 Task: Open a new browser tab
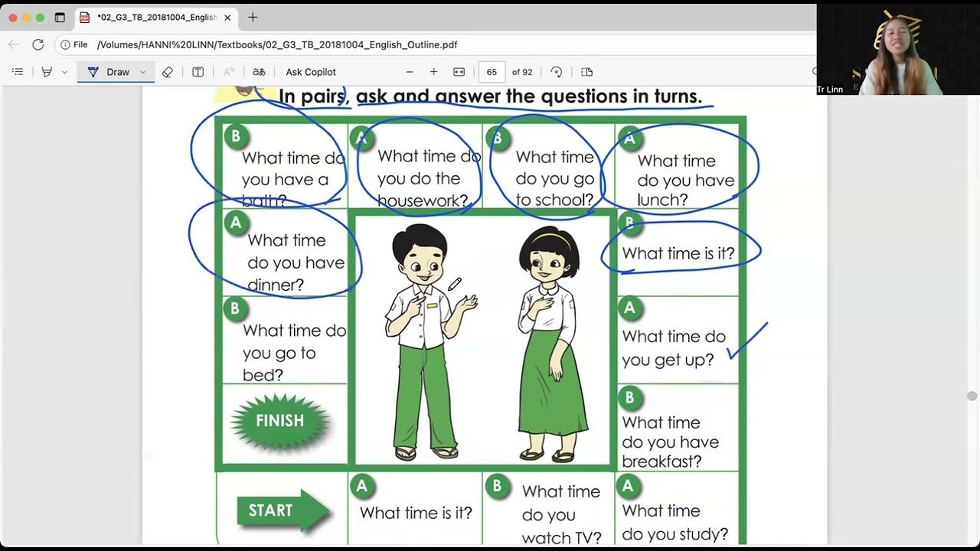tap(253, 17)
